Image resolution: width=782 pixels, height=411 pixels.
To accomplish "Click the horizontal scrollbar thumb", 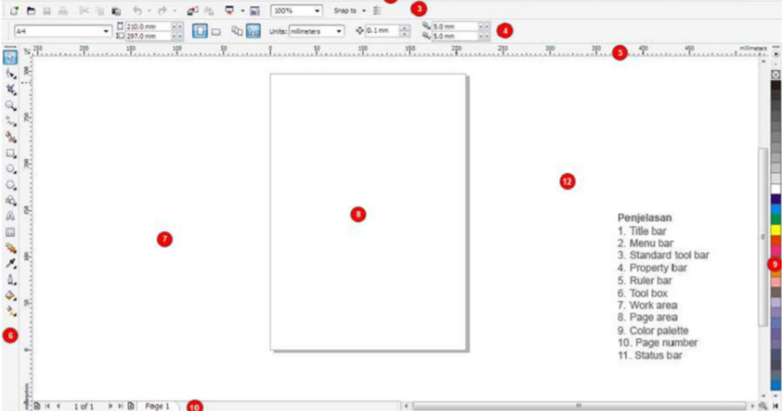I will (x=579, y=406).
